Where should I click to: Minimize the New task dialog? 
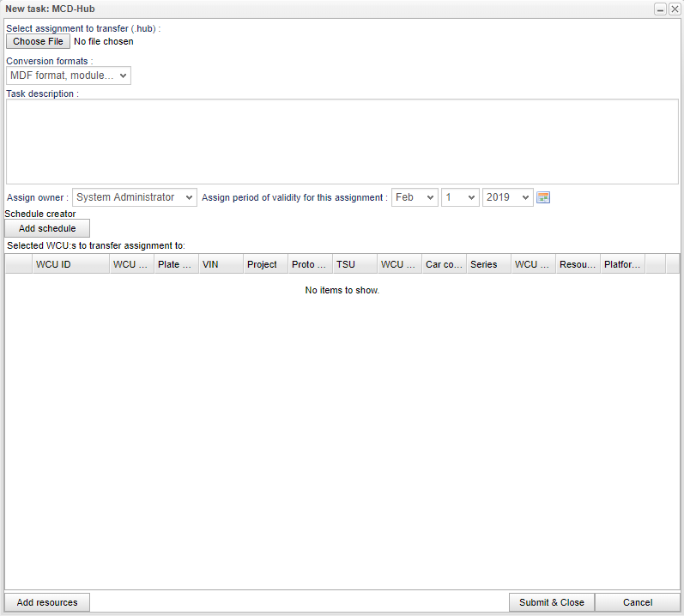661,9
